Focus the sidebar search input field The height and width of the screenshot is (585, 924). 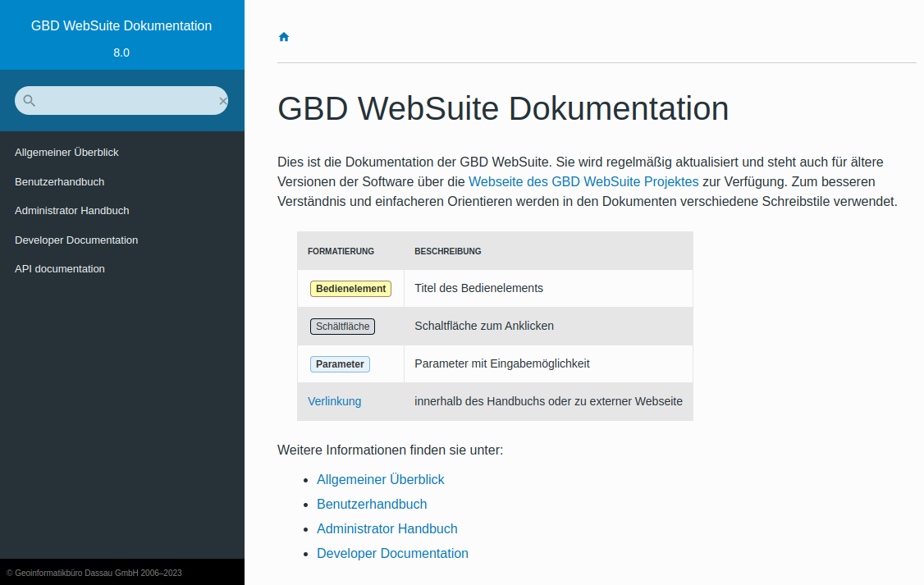[x=123, y=101]
